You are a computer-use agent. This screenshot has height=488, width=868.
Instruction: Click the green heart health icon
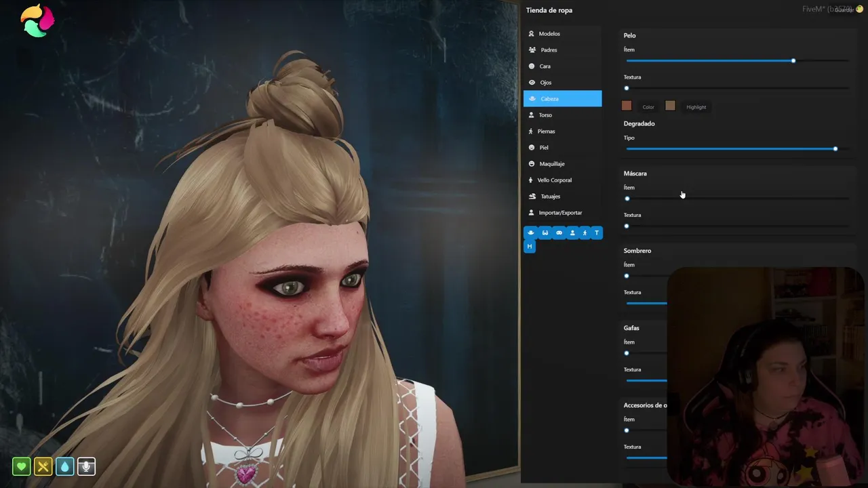point(22,466)
